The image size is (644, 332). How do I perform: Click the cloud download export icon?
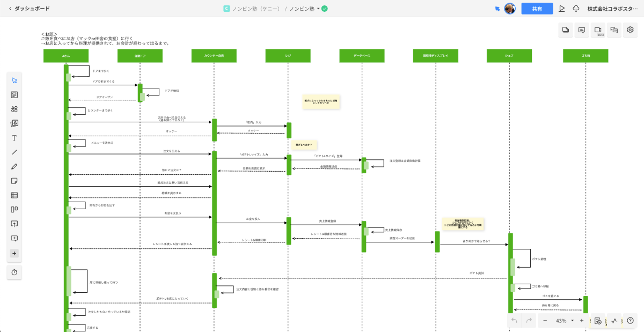[x=576, y=9]
